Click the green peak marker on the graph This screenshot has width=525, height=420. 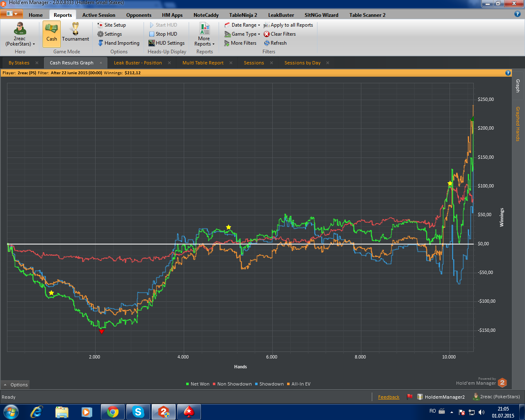coord(472,119)
